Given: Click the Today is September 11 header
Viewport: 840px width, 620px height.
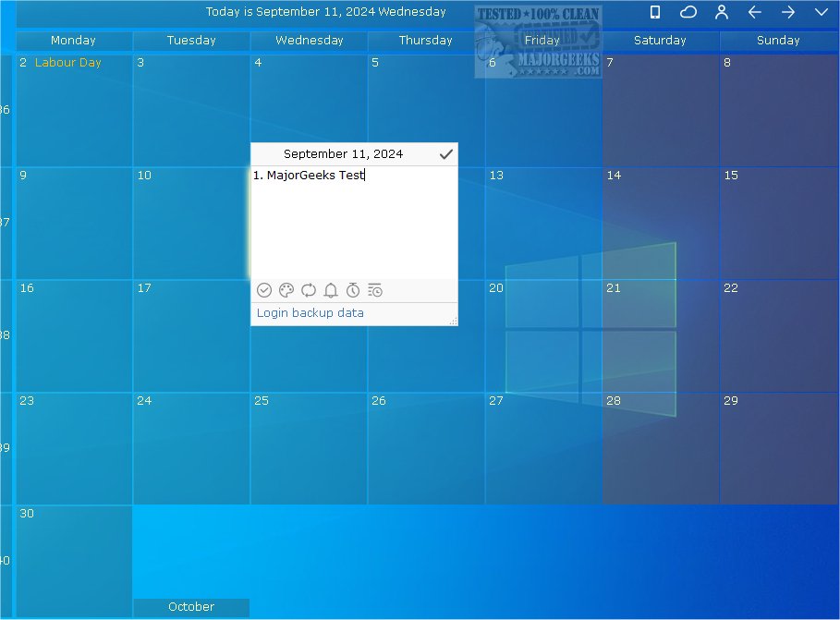Looking at the screenshot, I should [x=325, y=13].
